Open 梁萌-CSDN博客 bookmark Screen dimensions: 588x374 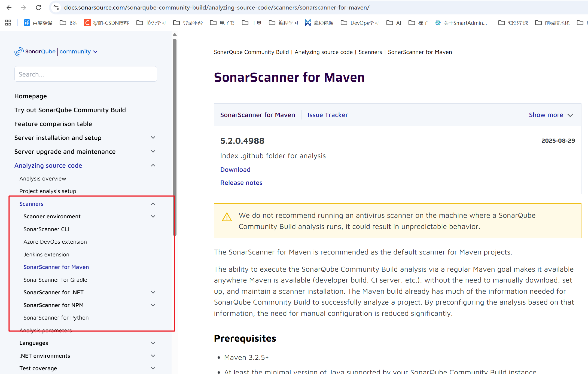click(x=106, y=23)
